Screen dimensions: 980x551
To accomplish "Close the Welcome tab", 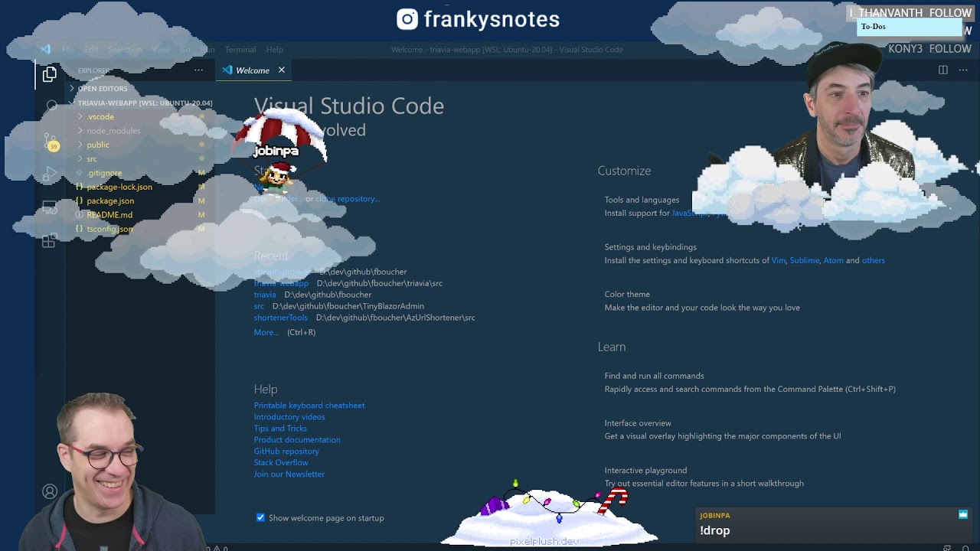I will (x=282, y=70).
